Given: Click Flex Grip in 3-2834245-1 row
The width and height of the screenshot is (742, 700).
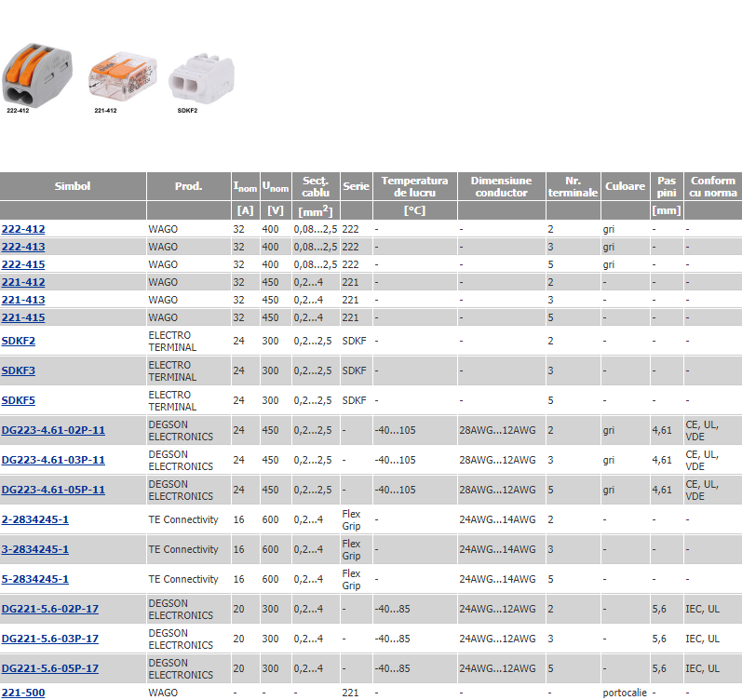Looking at the screenshot, I should point(351,549).
